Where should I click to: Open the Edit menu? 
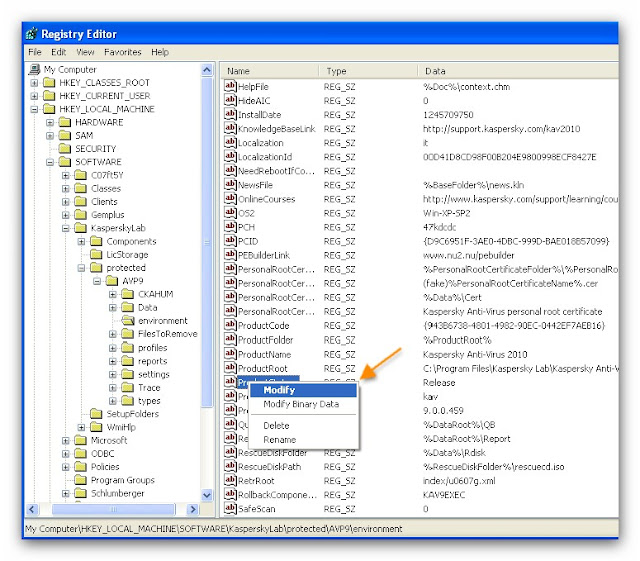pyautogui.click(x=58, y=52)
